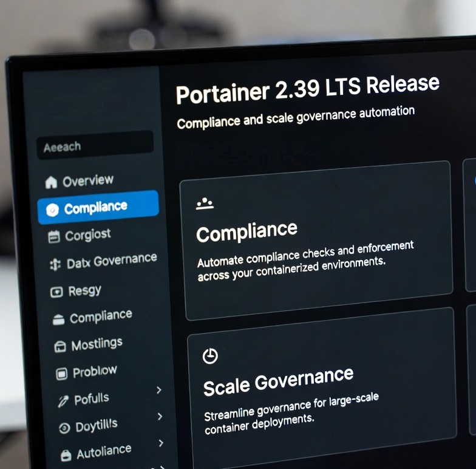Viewport: 476px width, 469px height.
Task: Open the Problow sidebar item
Action: (86, 372)
